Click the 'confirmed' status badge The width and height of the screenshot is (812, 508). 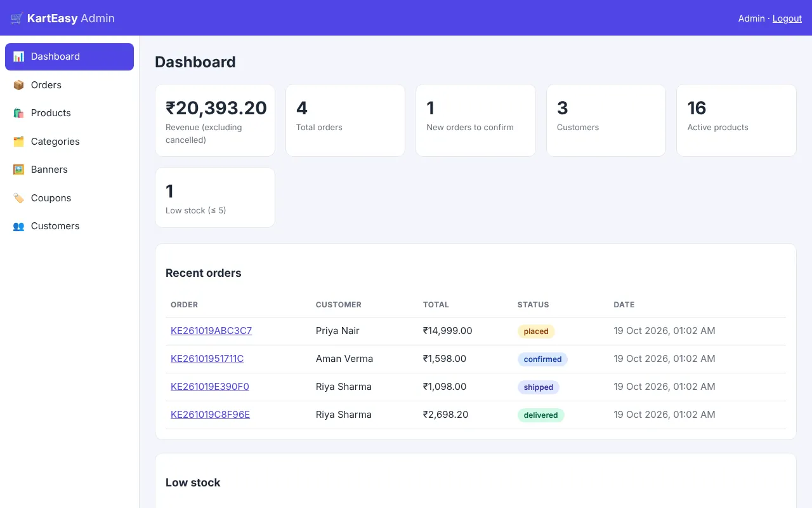(x=542, y=359)
